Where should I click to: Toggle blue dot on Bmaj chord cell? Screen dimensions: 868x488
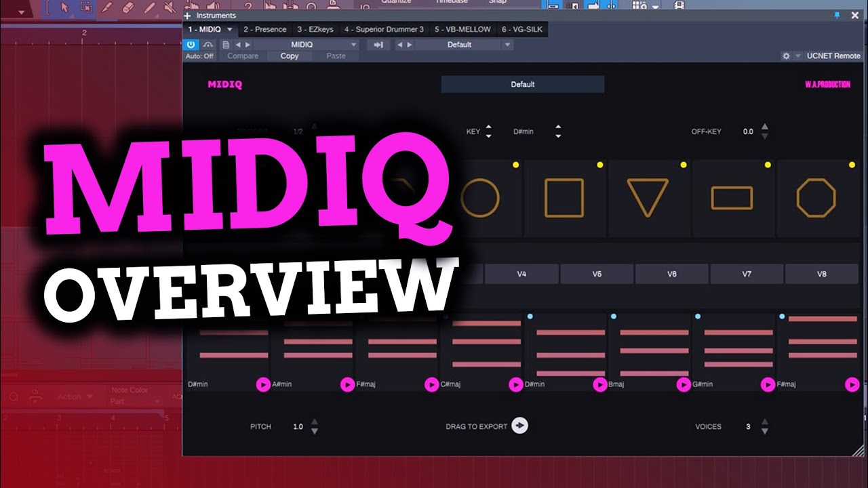coord(614,317)
